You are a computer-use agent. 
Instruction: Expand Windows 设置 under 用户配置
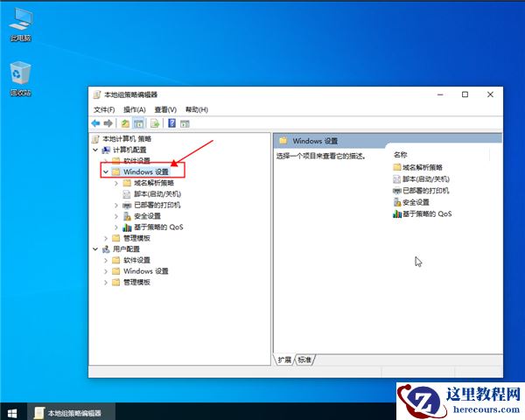click(106, 271)
